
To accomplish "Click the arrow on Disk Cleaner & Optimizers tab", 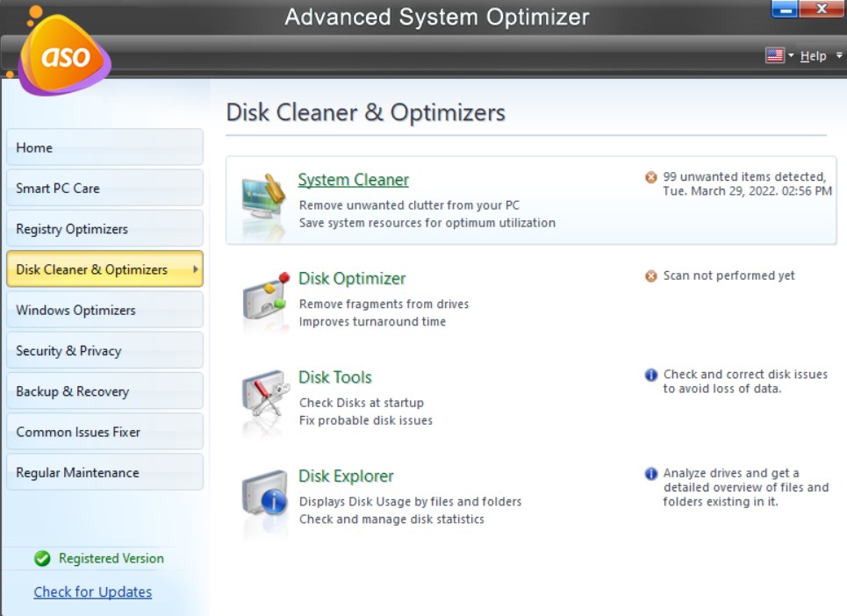I will 195,269.
